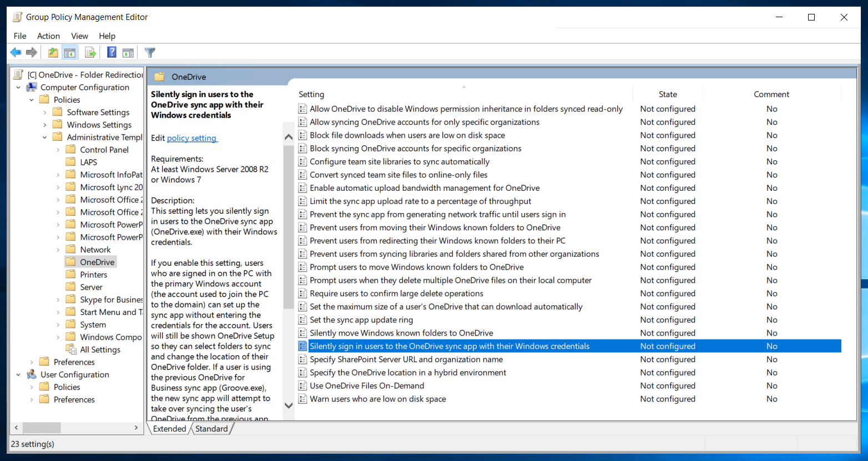Click the Printers folder icon
The image size is (868, 461).
[70, 275]
